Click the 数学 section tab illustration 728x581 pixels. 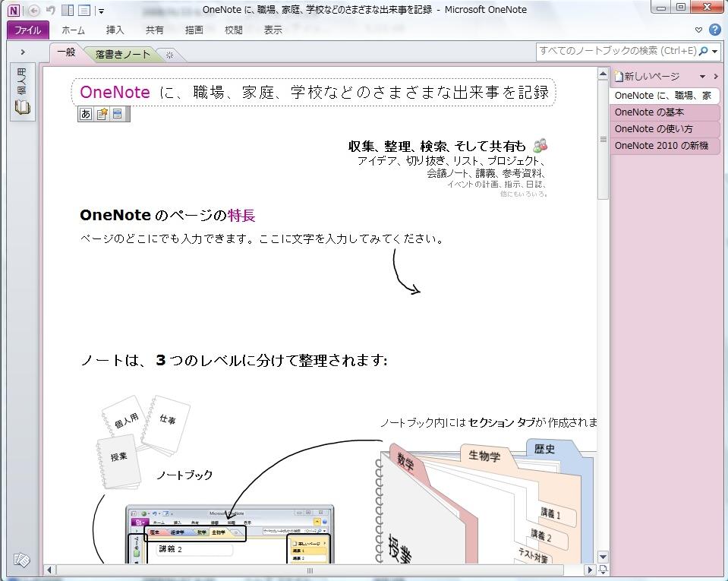pyautogui.click(x=407, y=462)
